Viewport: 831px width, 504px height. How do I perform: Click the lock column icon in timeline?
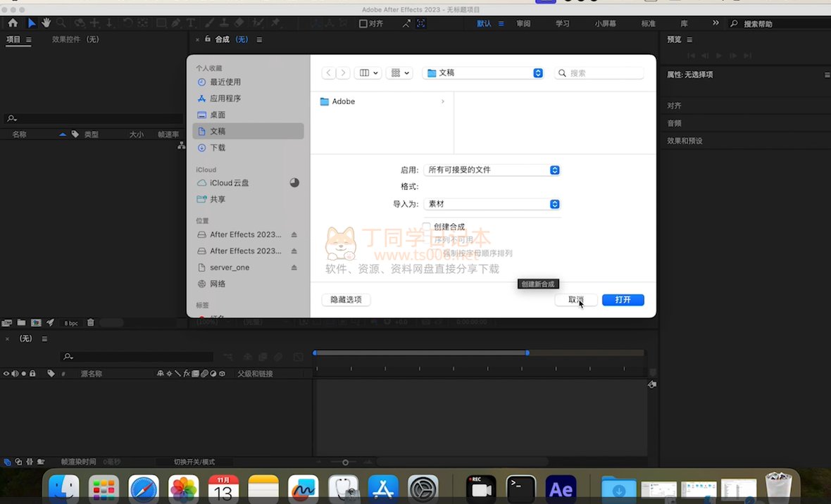click(32, 374)
